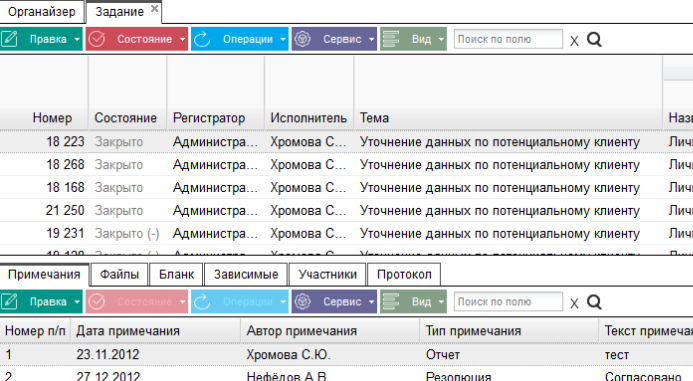Click the search magnifier icon in the notes toolbar
Image resolution: width=693 pixels, height=381 pixels.
point(594,302)
